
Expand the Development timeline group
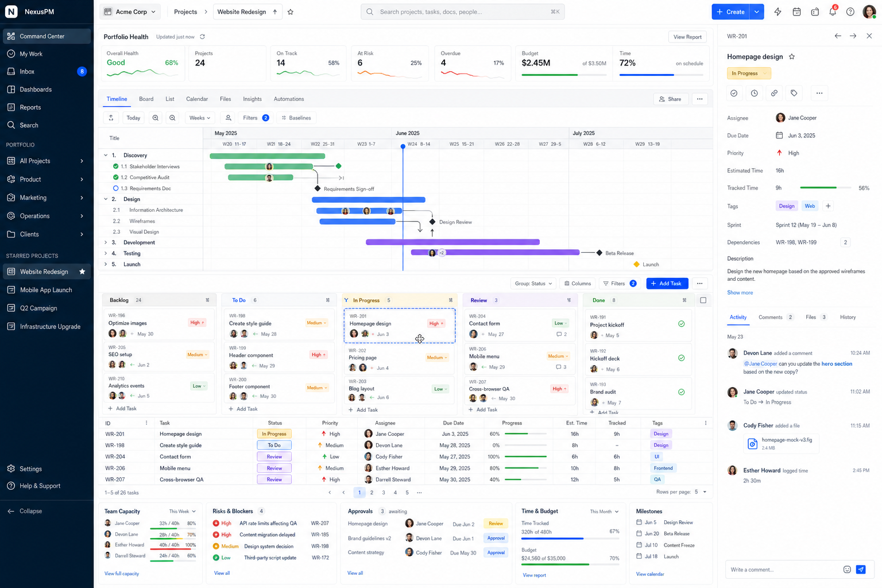coord(106,242)
